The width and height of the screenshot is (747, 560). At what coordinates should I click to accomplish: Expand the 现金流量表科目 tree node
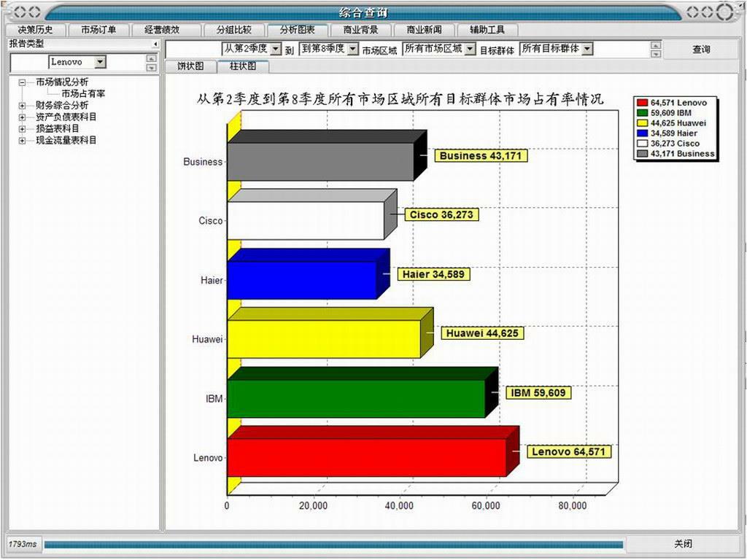(22, 141)
